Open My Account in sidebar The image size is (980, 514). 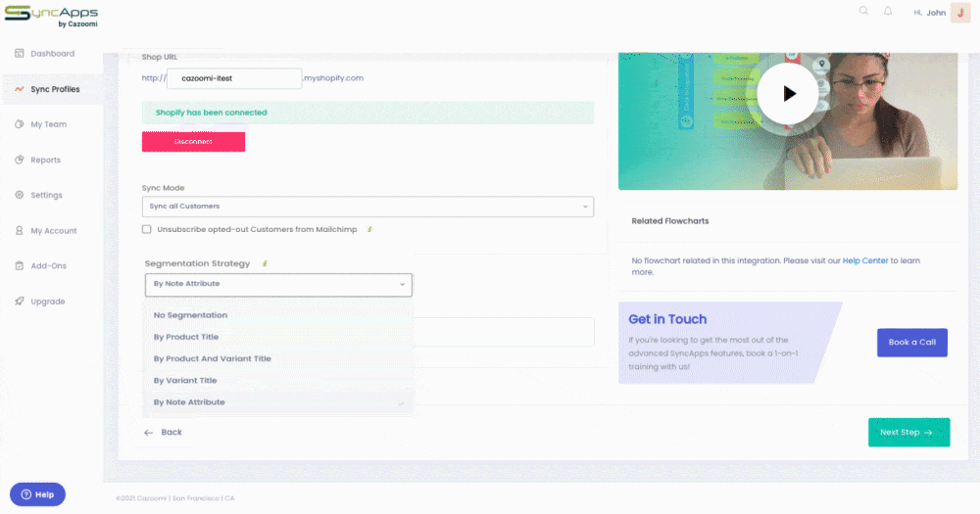point(54,231)
